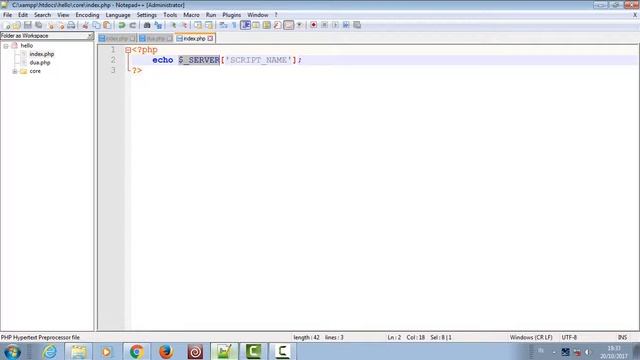Click the Save All toolbar icon
640x360 pixels.
(x=38, y=25)
